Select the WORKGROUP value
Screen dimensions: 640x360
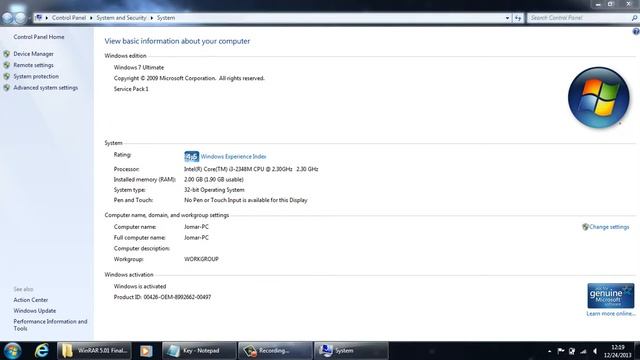click(201, 259)
